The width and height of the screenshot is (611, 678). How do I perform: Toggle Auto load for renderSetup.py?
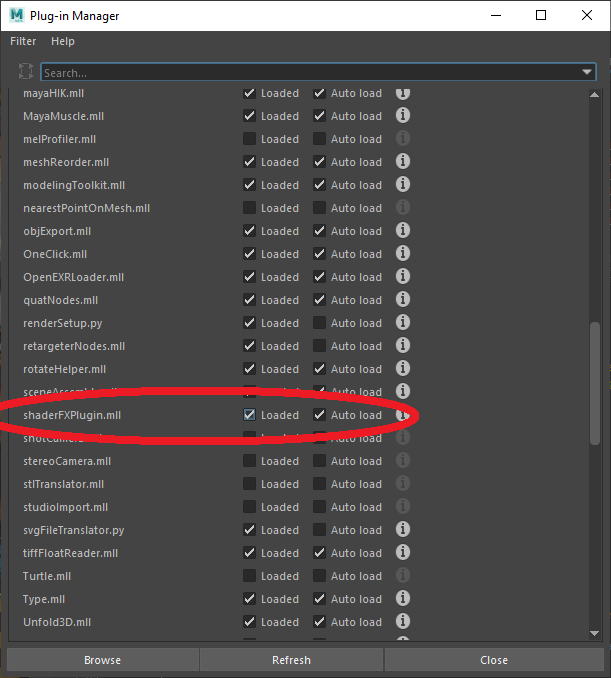coord(319,323)
